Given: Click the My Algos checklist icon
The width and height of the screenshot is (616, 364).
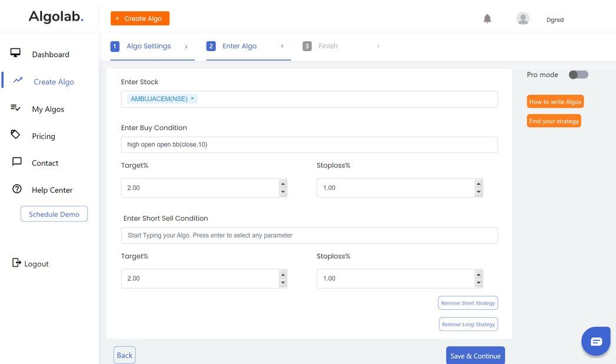Looking at the screenshot, I should (15, 108).
